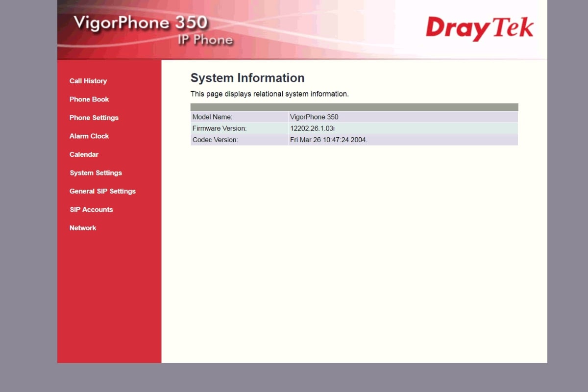
Task: Click the Model Name label cell
Action: point(239,117)
